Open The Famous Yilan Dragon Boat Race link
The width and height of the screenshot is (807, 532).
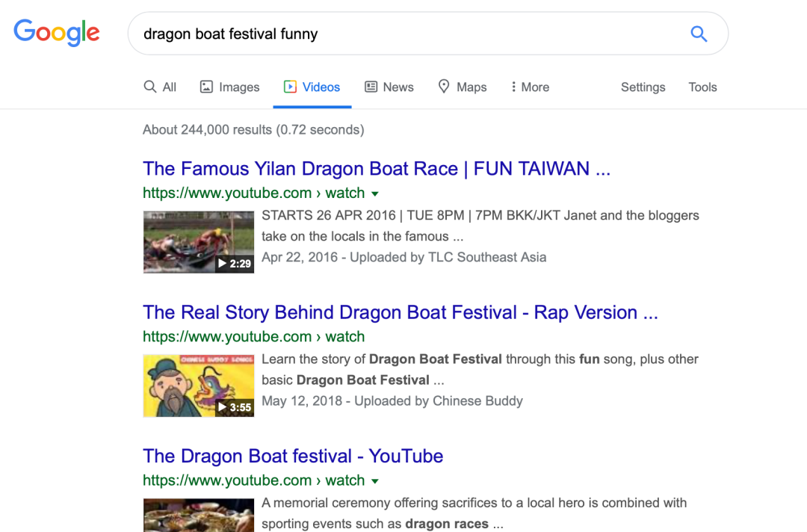[x=377, y=169]
